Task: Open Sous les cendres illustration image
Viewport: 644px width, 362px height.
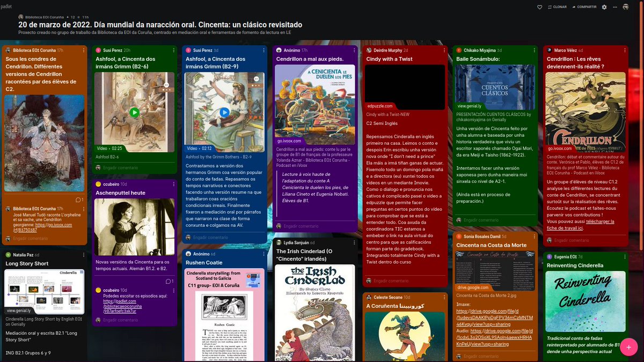Action: coord(44,143)
